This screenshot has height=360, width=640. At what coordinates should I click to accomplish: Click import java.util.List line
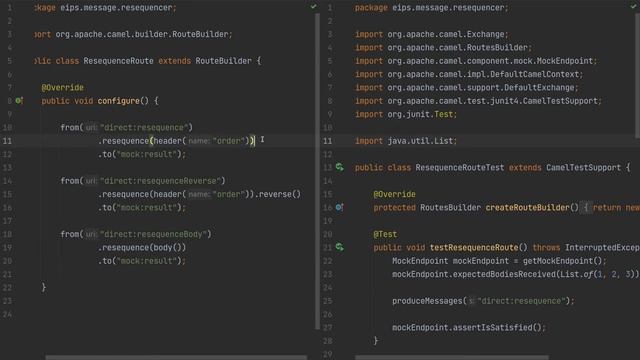(x=406, y=141)
